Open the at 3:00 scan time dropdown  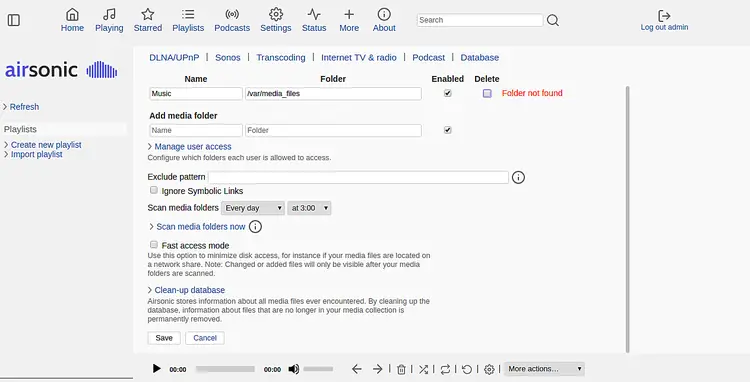coord(309,208)
